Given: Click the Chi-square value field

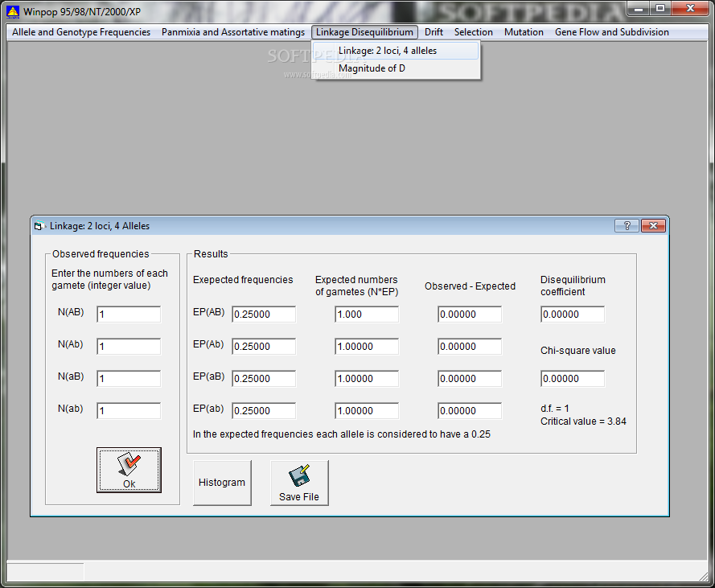Looking at the screenshot, I should (573, 379).
